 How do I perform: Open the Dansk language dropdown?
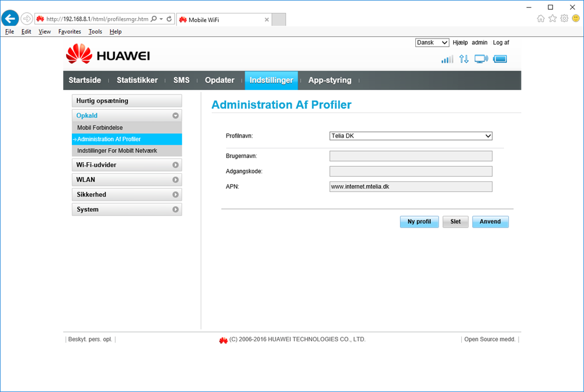(432, 43)
